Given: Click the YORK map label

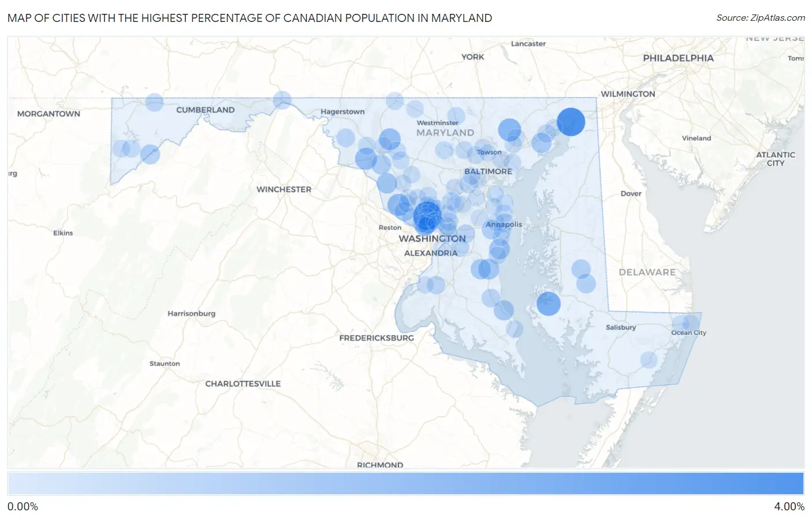Looking at the screenshot, I should (x=472, y=57).
